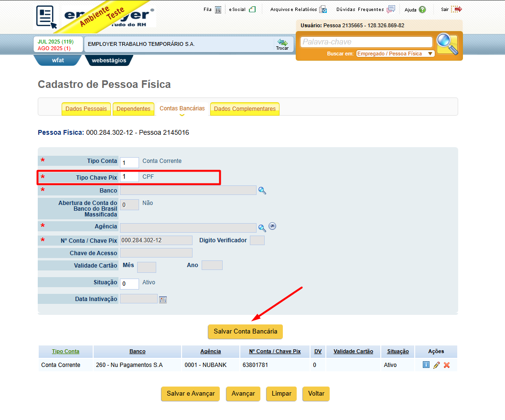Click Salvar Conta Bancária button

pyautogui.click(x=246, y=332)
